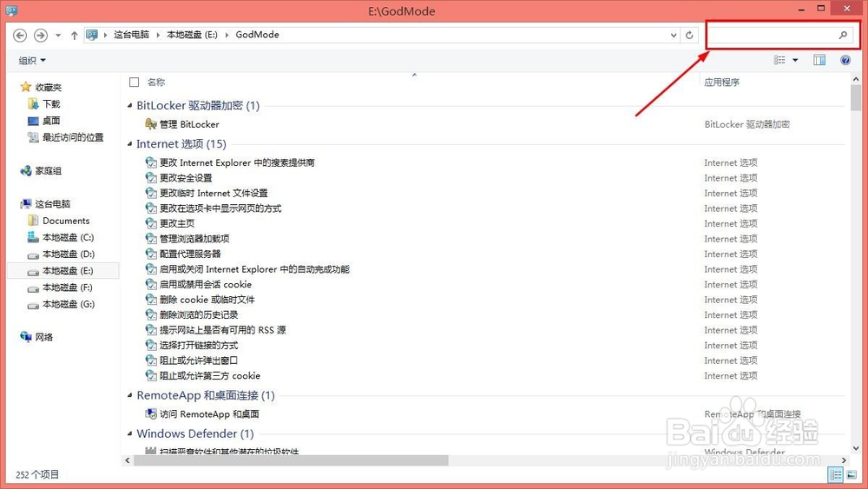Screen dimensions: 868x489
Task: Open Help with the question icon
Action: pos(845,60)
